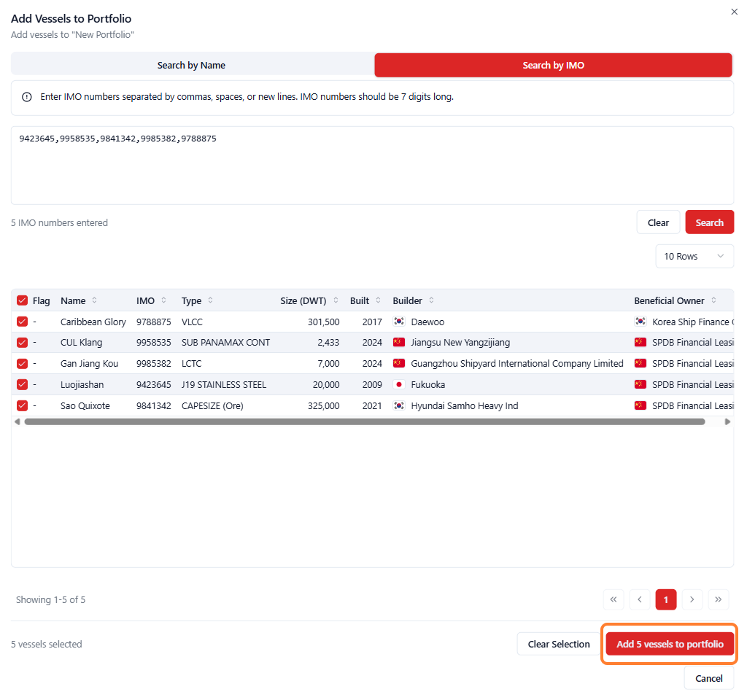
Task: Sort by IMO column sort icon
Action: [x=163, y=300]
